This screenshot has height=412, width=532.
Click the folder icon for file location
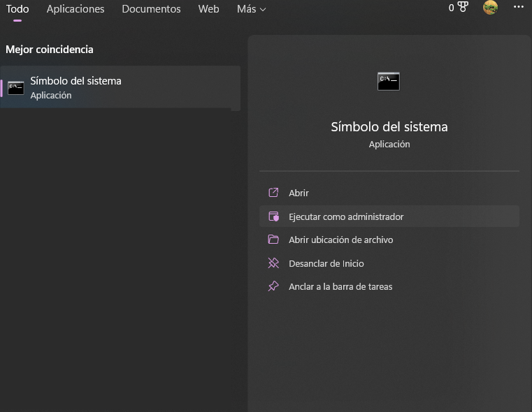[x=273, y=240]
